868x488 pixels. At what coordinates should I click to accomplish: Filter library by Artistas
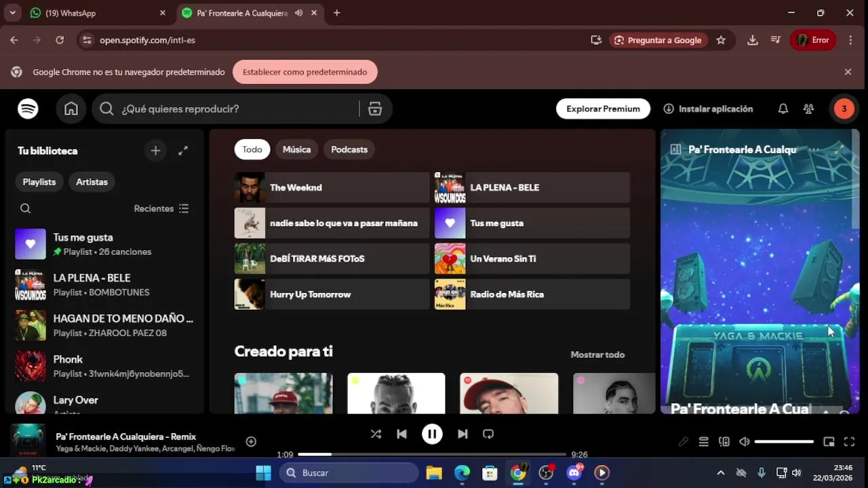[x=92, y=182]
